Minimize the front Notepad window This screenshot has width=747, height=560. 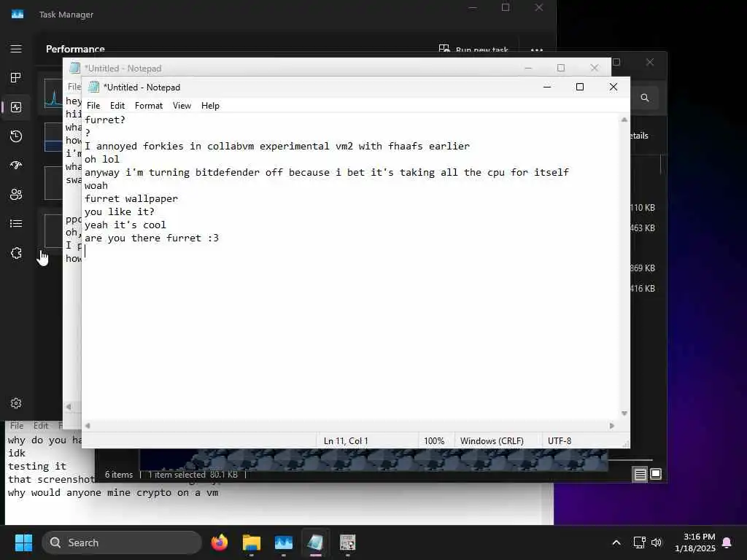click(547, 87)
